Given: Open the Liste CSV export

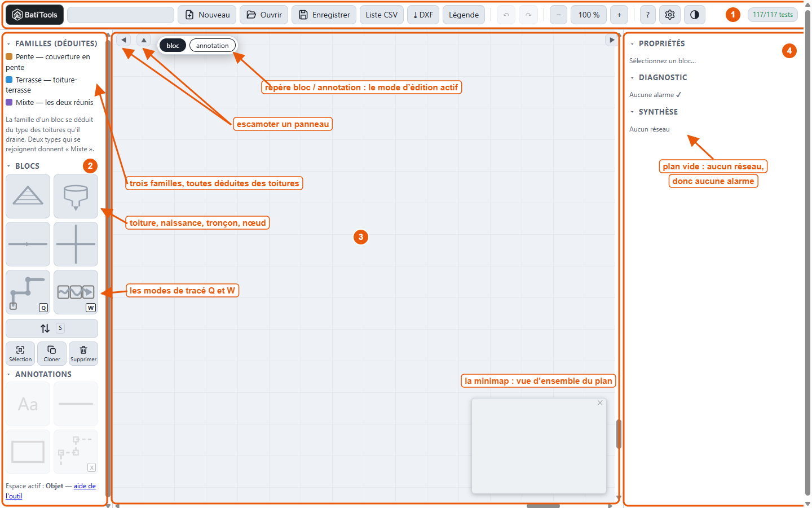Looking at the screenshot, I should (382, 15).
